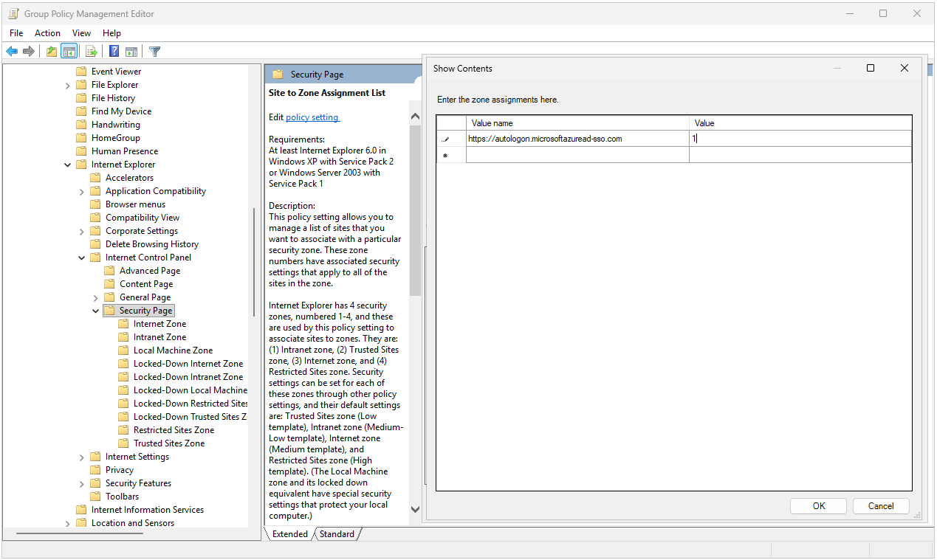Open Help via the question mark icon
Screen dimensions: 937x560
[114, 51]
